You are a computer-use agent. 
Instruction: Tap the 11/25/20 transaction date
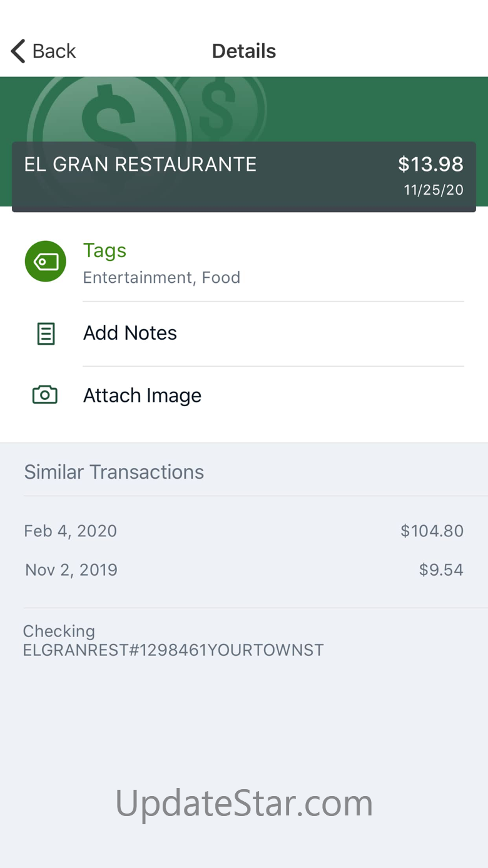click(x=434, y=190)
